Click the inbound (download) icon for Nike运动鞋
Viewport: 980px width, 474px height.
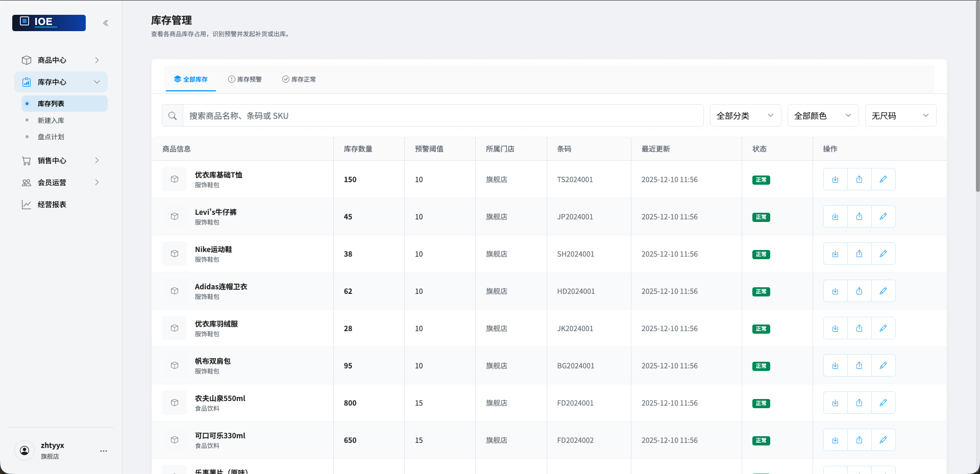[x=835, y=254]
